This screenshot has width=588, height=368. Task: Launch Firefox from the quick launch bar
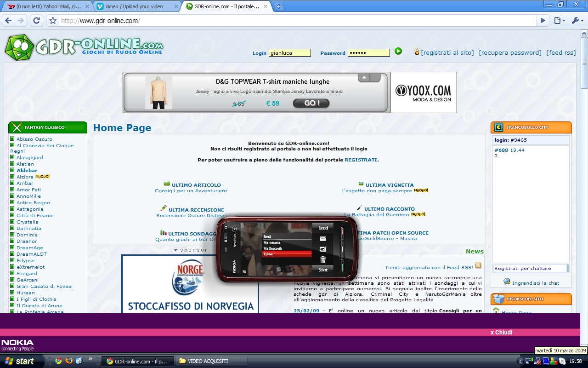pos(69,361)
